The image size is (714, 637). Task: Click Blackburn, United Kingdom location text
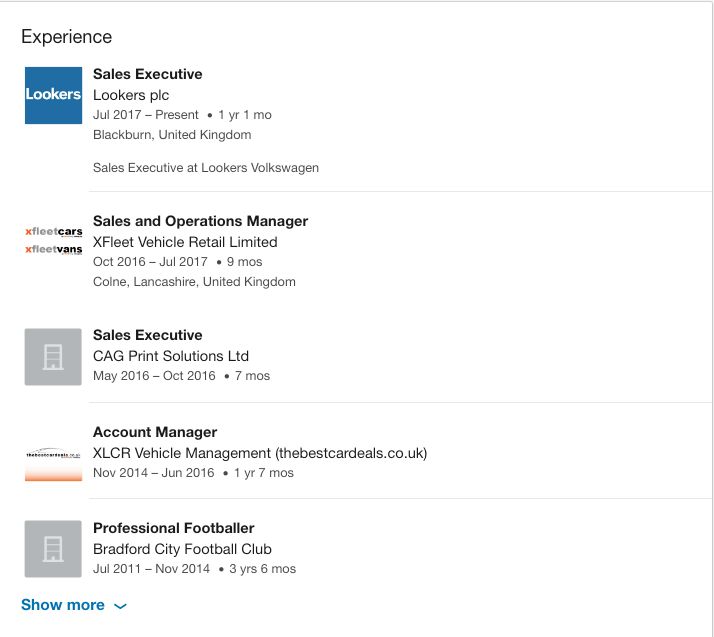(x=172, y=135)
